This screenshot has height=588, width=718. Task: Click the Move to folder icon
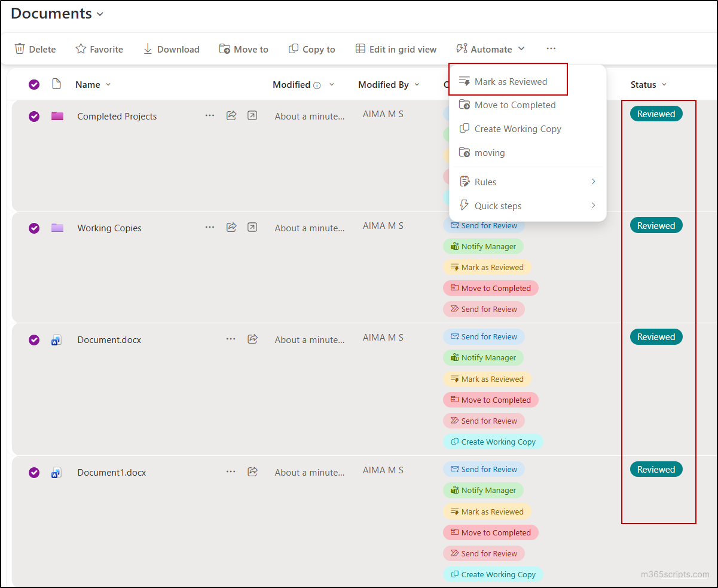(225, 49)
